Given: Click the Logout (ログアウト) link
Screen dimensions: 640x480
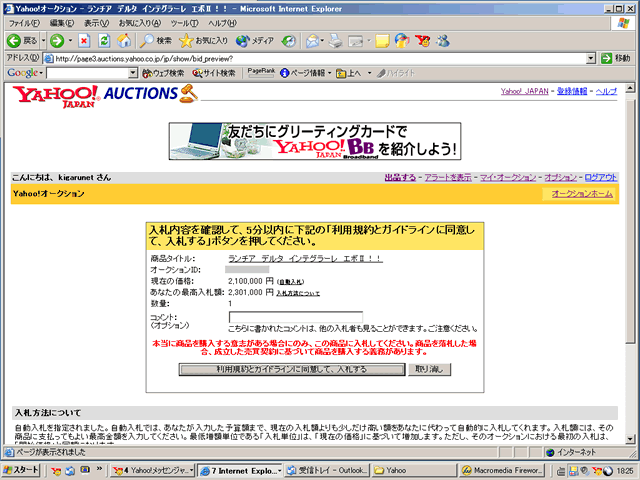Looking at the screenshot, I should coord(601,178).
